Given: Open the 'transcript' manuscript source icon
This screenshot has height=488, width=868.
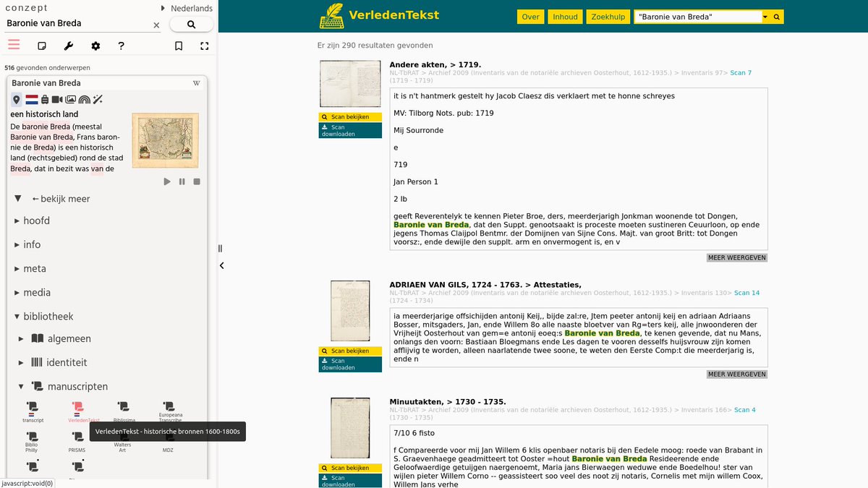Looking at the screenshot, I should [x=33, y=411].
